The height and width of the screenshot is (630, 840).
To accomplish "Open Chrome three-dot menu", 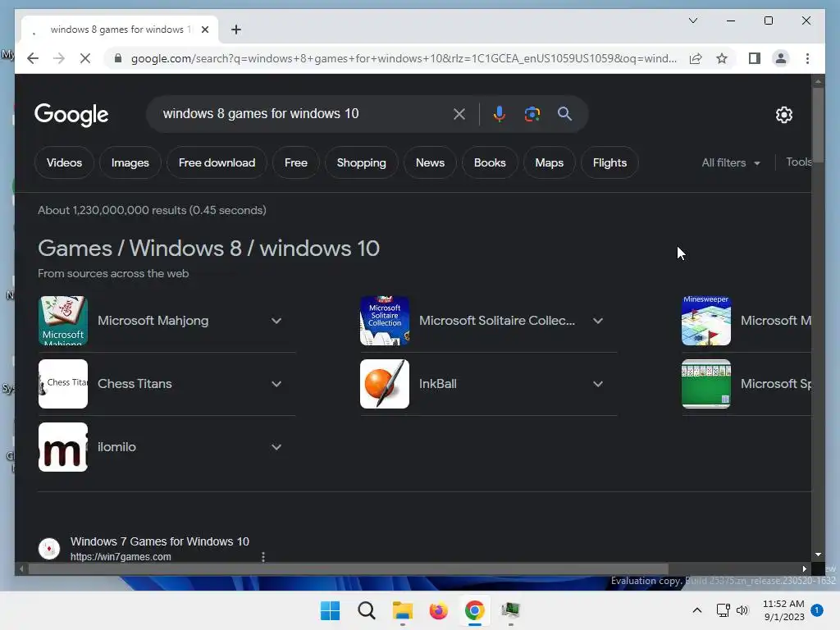I will tap(807, 58).
